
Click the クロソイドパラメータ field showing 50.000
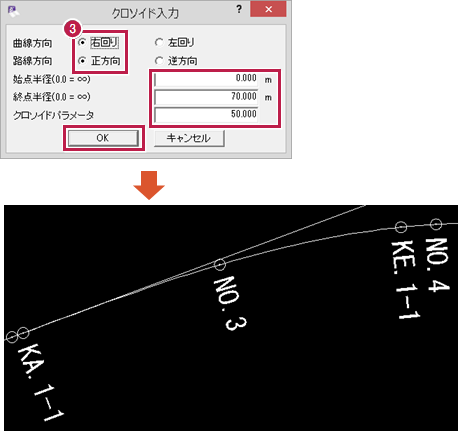[x=206, y=115]
